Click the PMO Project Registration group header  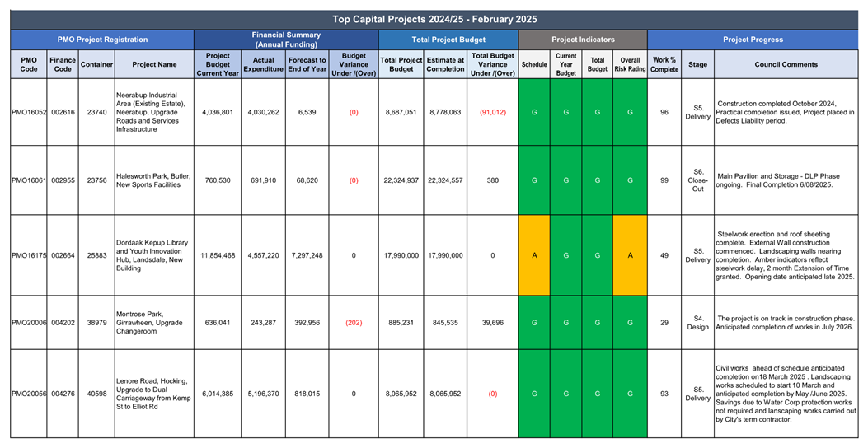coord(102,40)
